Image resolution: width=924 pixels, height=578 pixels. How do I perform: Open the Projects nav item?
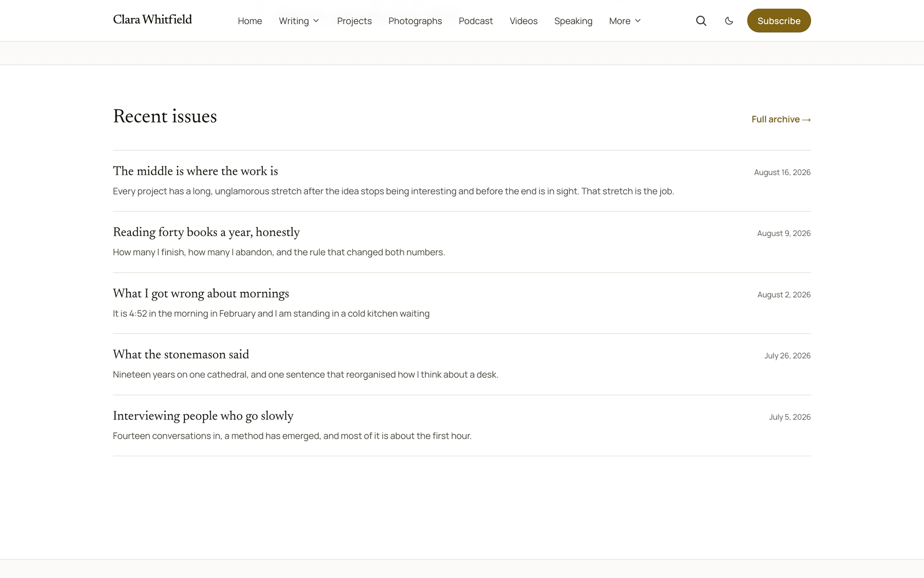[354, 21]
